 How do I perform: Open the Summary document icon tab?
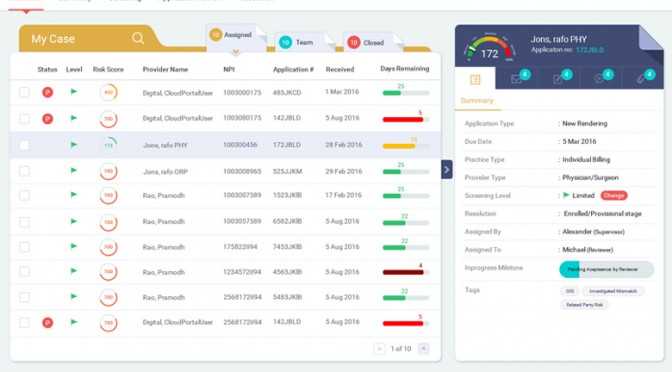point(475,80)
